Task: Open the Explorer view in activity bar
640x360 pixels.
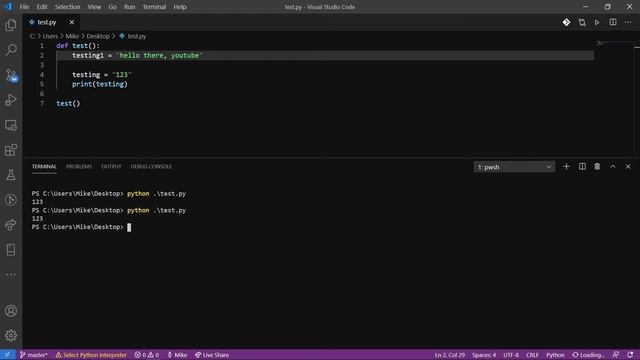Action: click(x=11, y=25)
